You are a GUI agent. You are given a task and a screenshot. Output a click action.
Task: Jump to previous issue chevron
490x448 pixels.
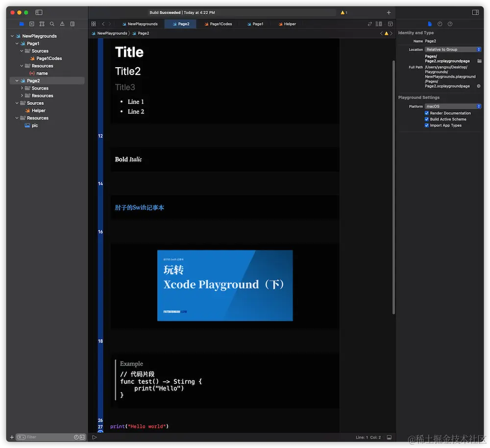pyautogui.click(x=381, y=33)
